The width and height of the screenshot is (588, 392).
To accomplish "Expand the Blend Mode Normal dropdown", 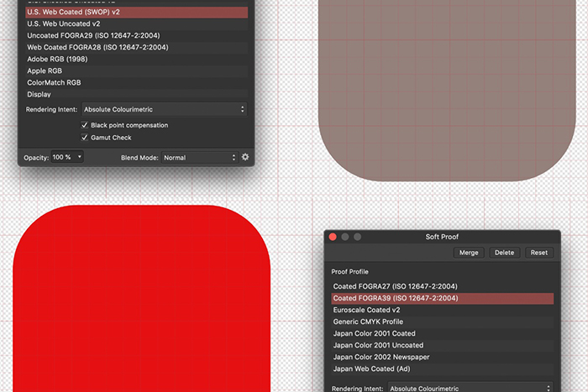I will coord(199,157).
